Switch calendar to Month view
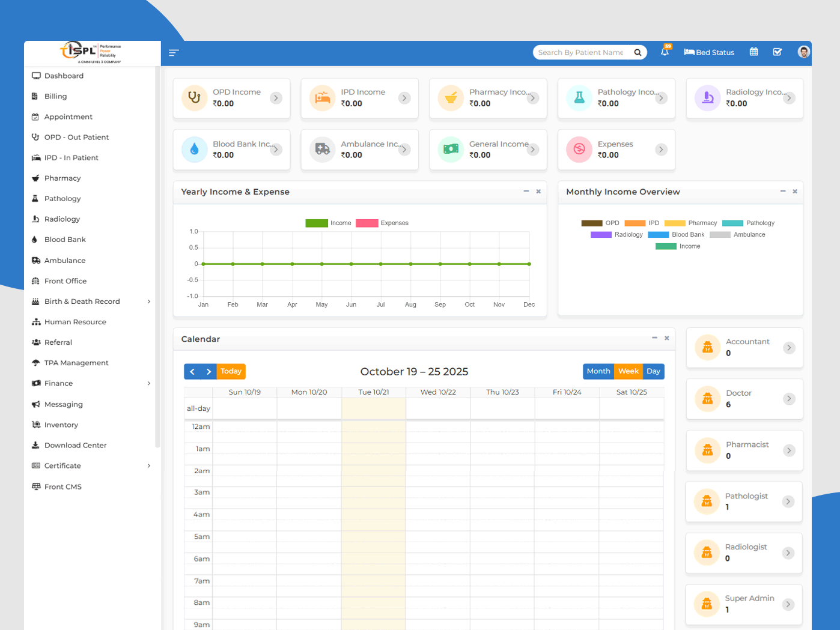The height and width of the screenshot is (630, 840). (x=598, y=371)
